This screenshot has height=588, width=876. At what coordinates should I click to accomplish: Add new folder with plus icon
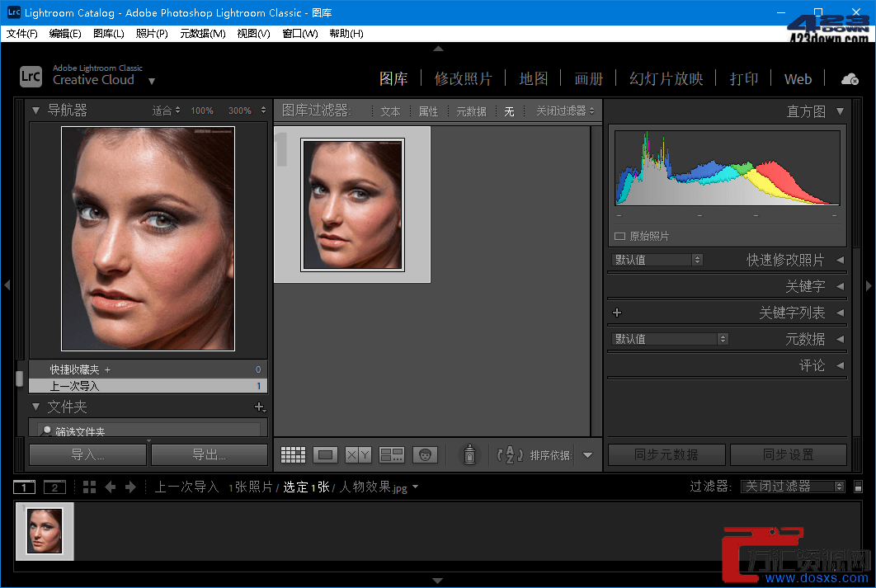(x=259, y=407)
